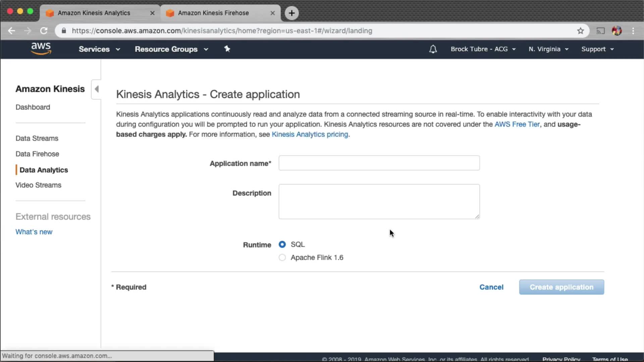Select Apache Flink 1.6 runtime

282,257
